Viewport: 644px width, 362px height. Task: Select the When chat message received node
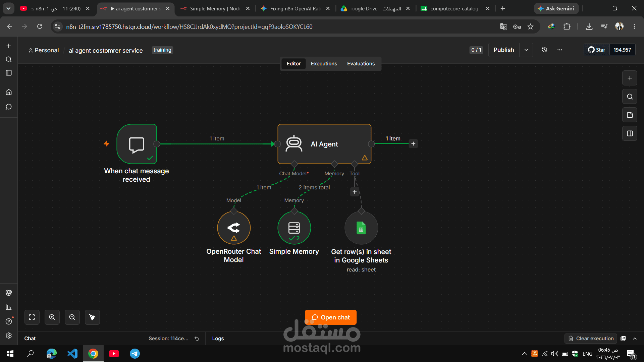click(137, 144)
